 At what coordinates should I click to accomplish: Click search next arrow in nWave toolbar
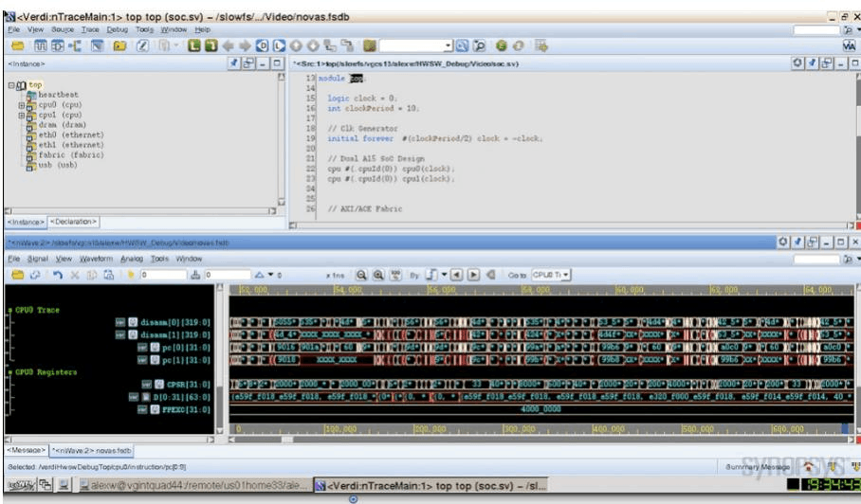[473, 275]
